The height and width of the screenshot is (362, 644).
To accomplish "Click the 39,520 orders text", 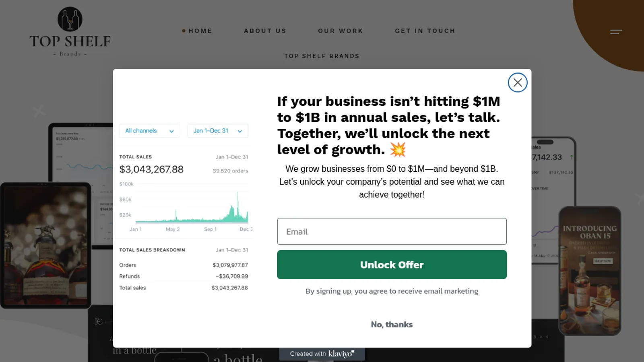I will tap(230, 171).
